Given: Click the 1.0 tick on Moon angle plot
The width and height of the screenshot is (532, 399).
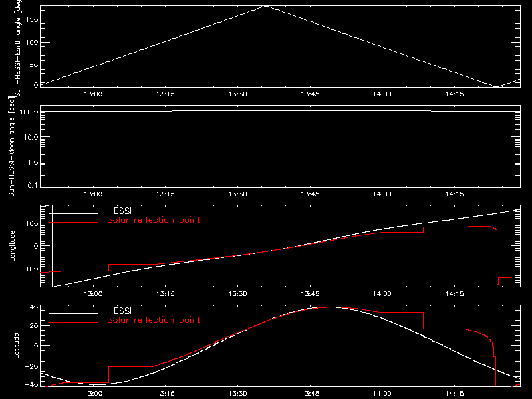Looking at the screenshot, I should 33,162.
